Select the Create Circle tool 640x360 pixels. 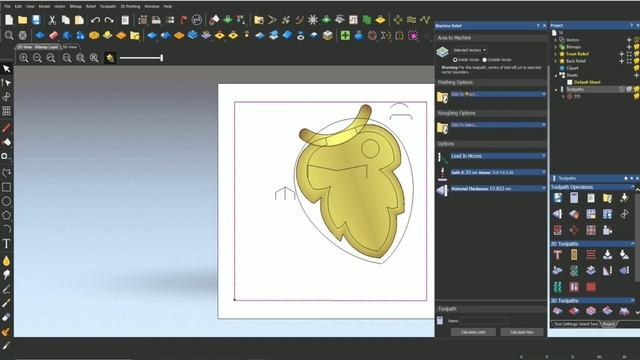pos(6,201)
